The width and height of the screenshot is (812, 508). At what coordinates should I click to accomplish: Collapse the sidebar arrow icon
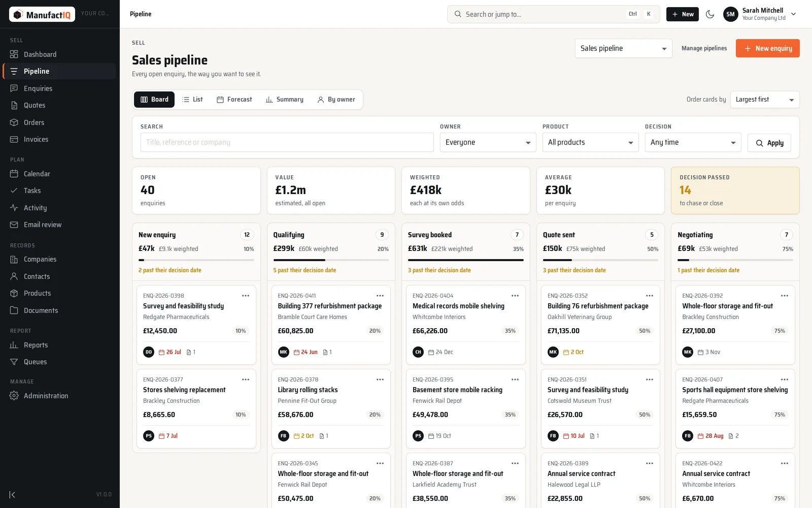pos(13,494)
